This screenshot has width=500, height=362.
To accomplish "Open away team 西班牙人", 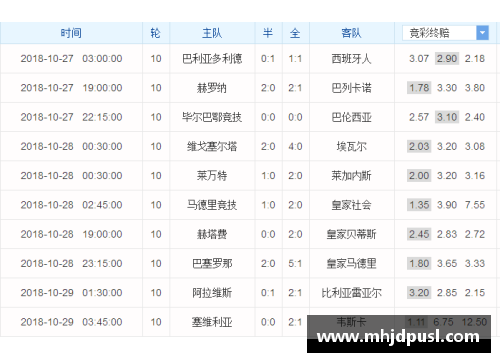I will point(351,59).
